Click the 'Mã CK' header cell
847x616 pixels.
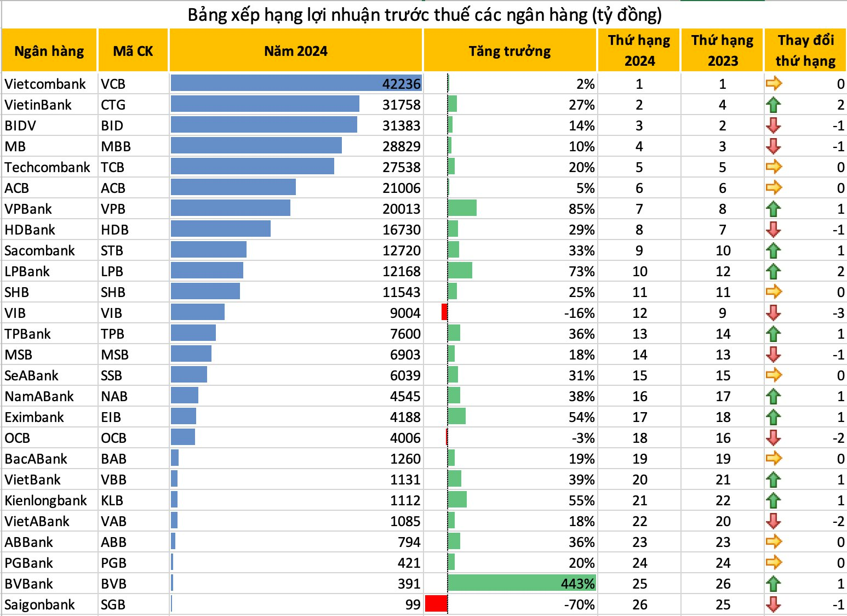coord(133,50)
